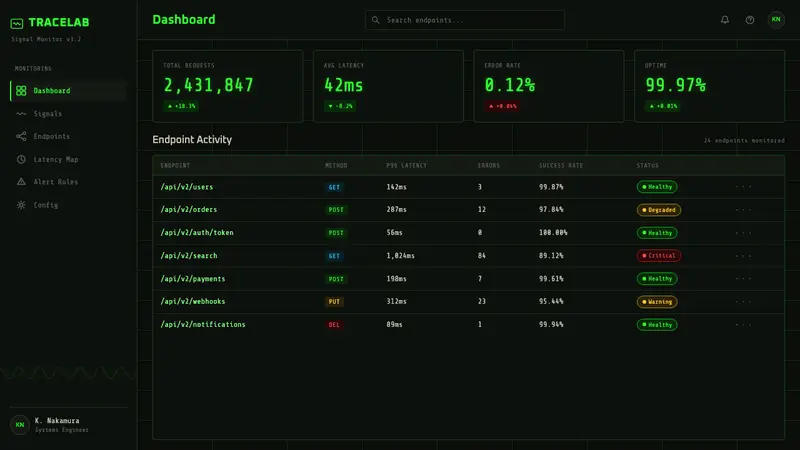800x450 pixels.
Task: Open the /api/v2/payments endpoint
Action: pyautogui.click(x=193, y=279)
